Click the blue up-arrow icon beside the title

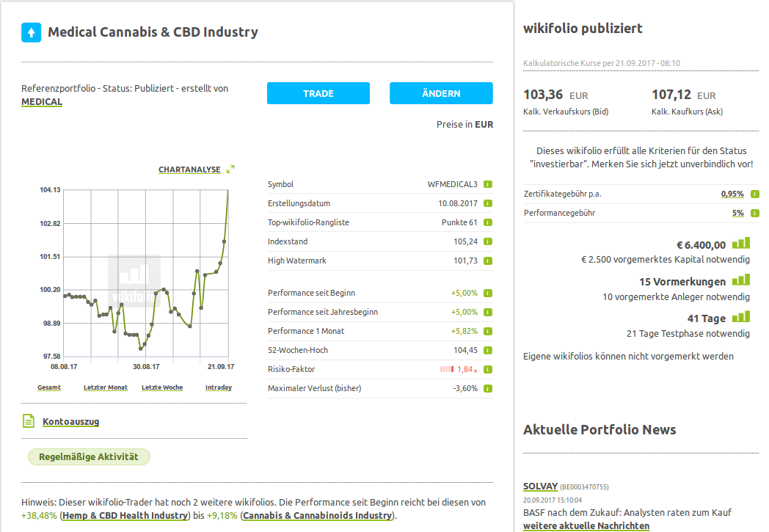[x=31, y=32]
